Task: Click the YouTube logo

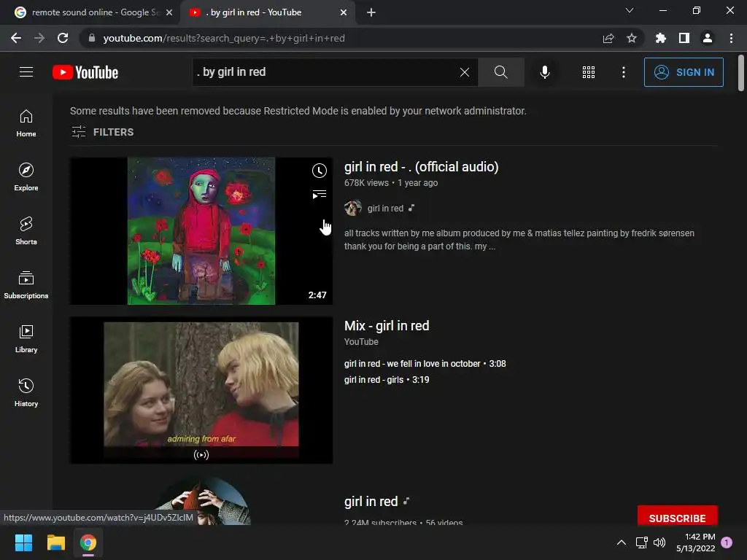Action: point(85,72)
